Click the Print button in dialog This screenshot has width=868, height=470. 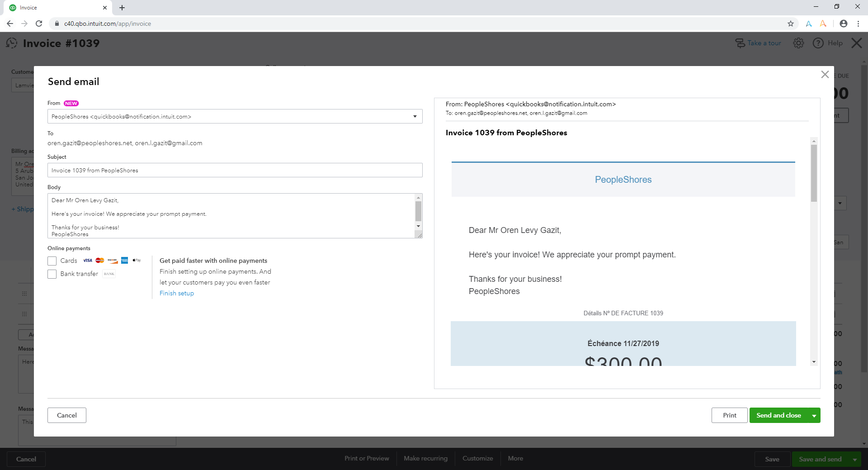point(729,415)
